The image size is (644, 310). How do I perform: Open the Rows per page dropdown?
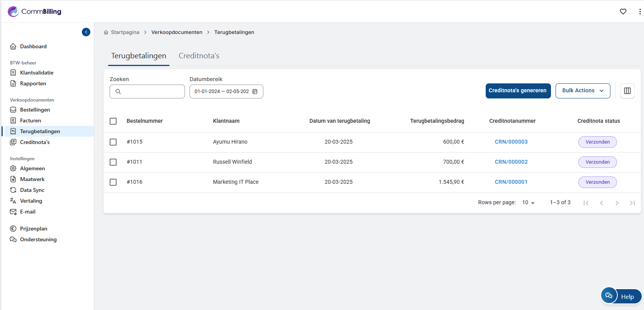click(x=528, y=203)
